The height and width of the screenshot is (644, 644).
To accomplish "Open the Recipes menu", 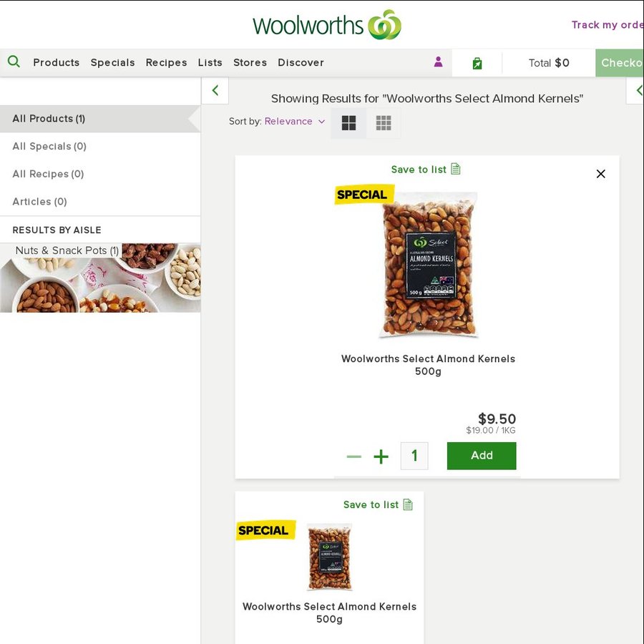I will point(166,62).
